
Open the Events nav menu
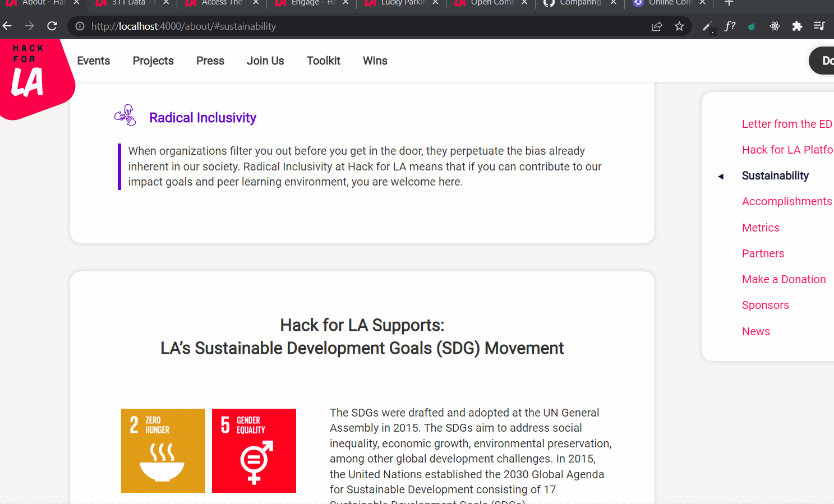tap(94, 61)
